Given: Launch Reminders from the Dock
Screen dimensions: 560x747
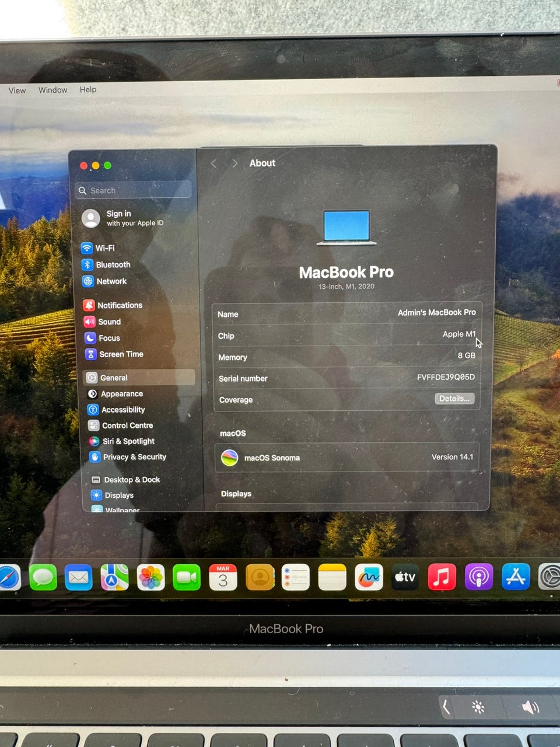Looking at the screenshot, I should pos(296,578).
